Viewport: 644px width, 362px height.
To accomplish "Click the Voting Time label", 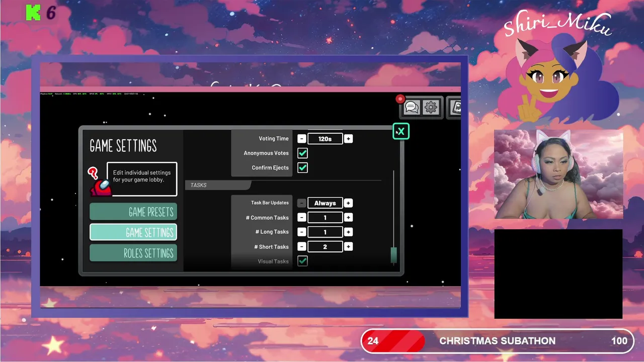I will coord(274,139).
